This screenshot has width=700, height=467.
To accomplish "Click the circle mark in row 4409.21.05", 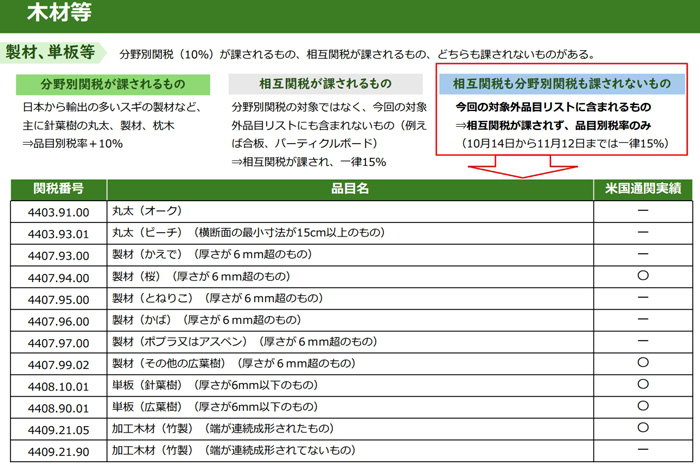I will pyautogui.click(x=643, y=429).
